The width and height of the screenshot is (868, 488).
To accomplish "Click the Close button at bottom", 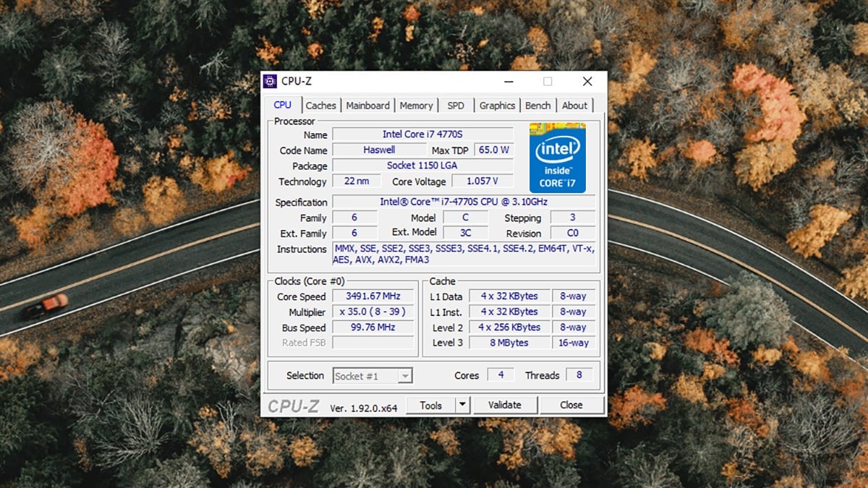I will (x=571, y=406).
